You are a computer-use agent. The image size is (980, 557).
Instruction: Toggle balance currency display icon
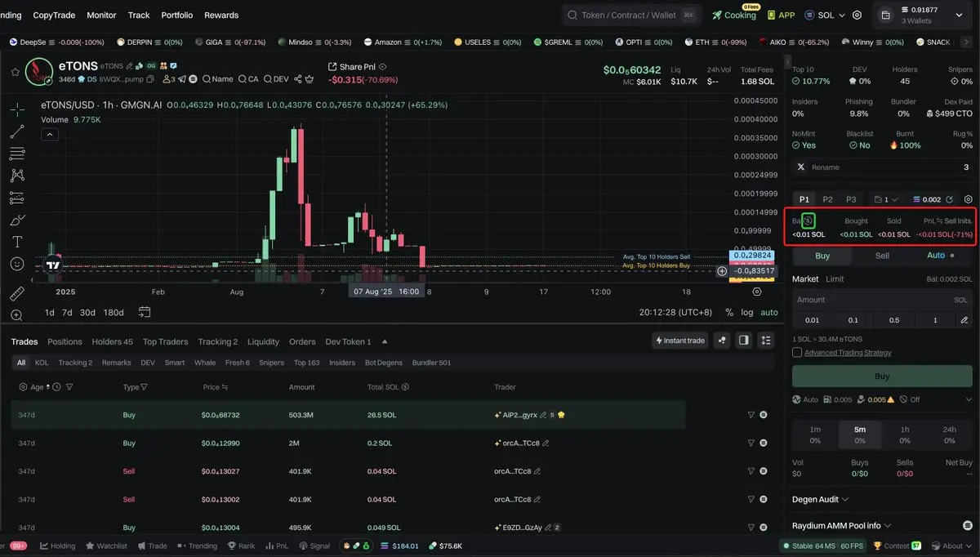808,221
